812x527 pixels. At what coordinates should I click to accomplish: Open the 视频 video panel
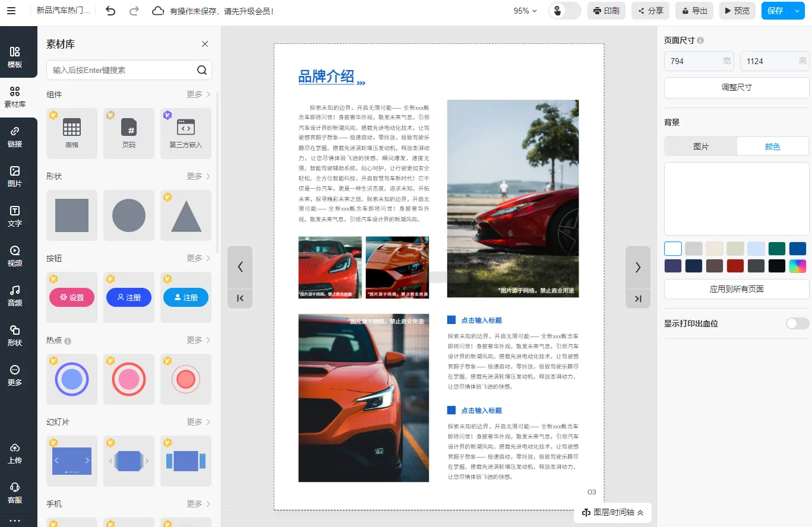(x=15, y=256)
